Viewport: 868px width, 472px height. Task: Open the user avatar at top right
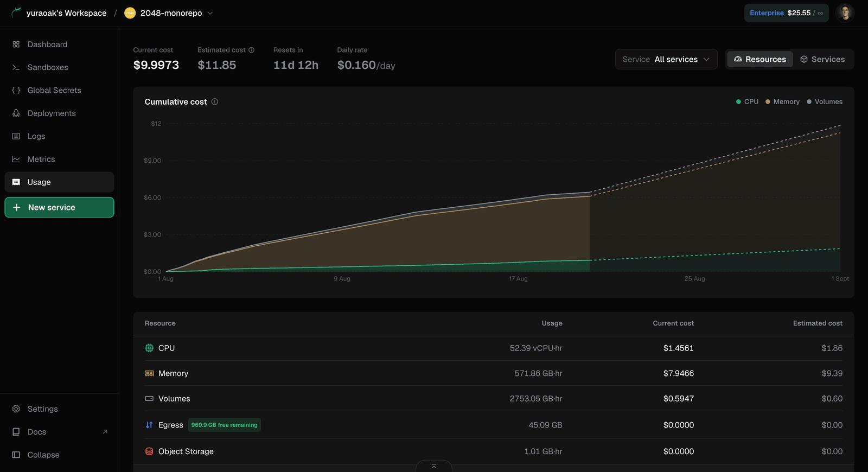[845, 12]
